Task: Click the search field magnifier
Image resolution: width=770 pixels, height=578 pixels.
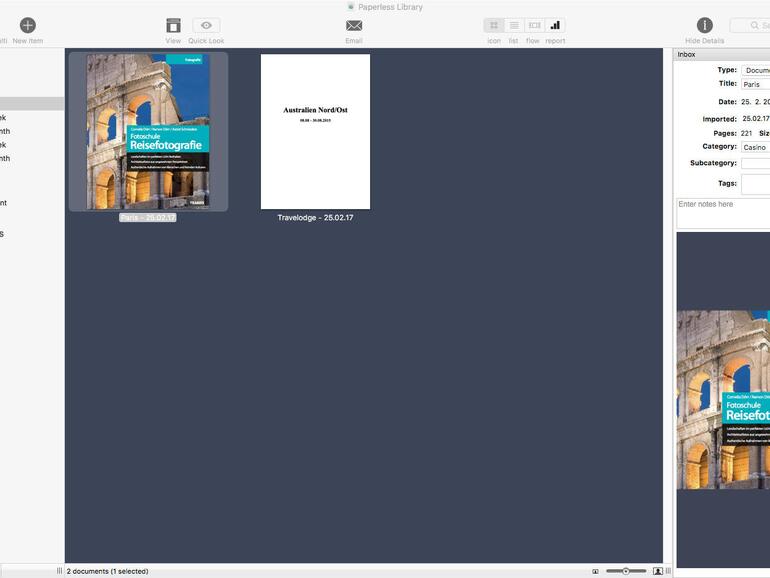Action: [x=754, y=25]
